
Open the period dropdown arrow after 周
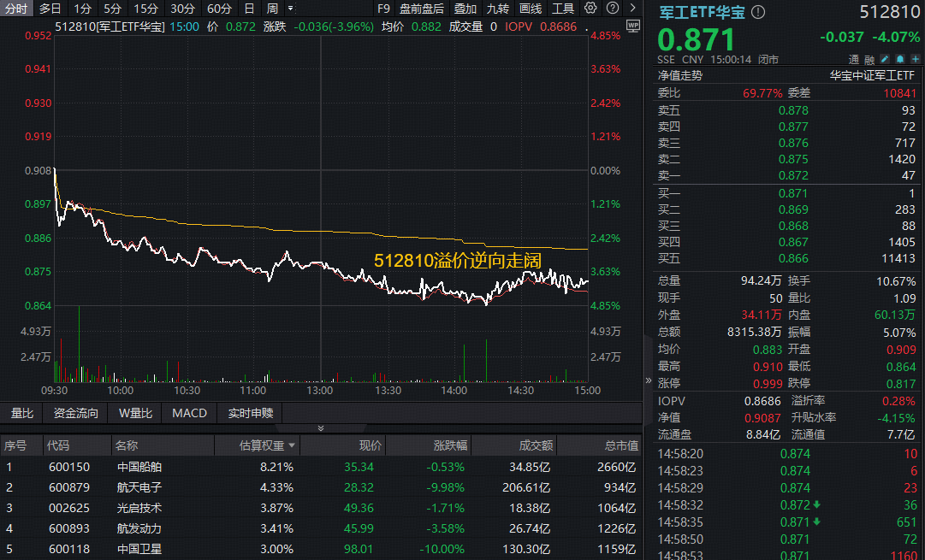point(290,9)
